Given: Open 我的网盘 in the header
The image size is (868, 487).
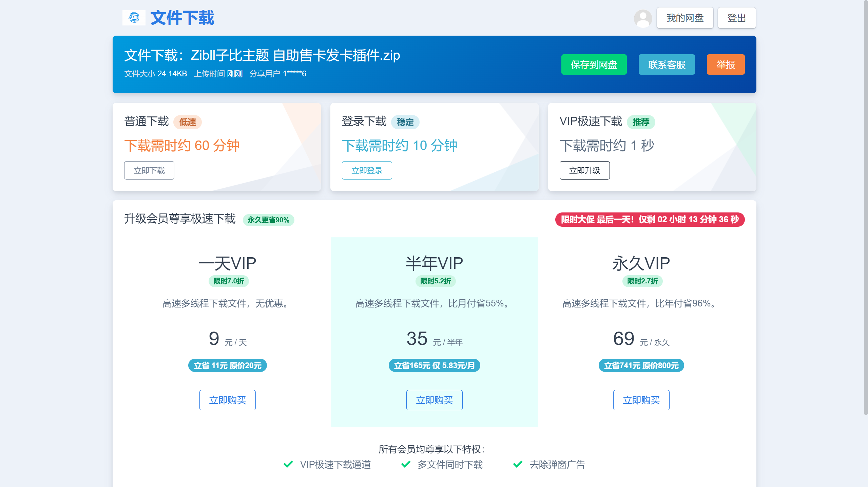Looking at the screenshot, I should pos(685,18).
